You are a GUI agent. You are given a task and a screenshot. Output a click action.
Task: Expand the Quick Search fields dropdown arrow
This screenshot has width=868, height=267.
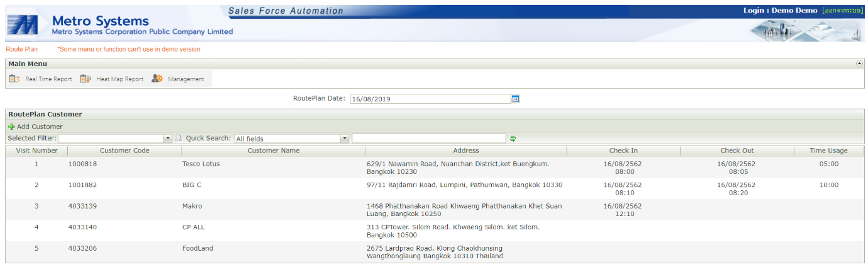pyautogui.click(x=345, y=139)
